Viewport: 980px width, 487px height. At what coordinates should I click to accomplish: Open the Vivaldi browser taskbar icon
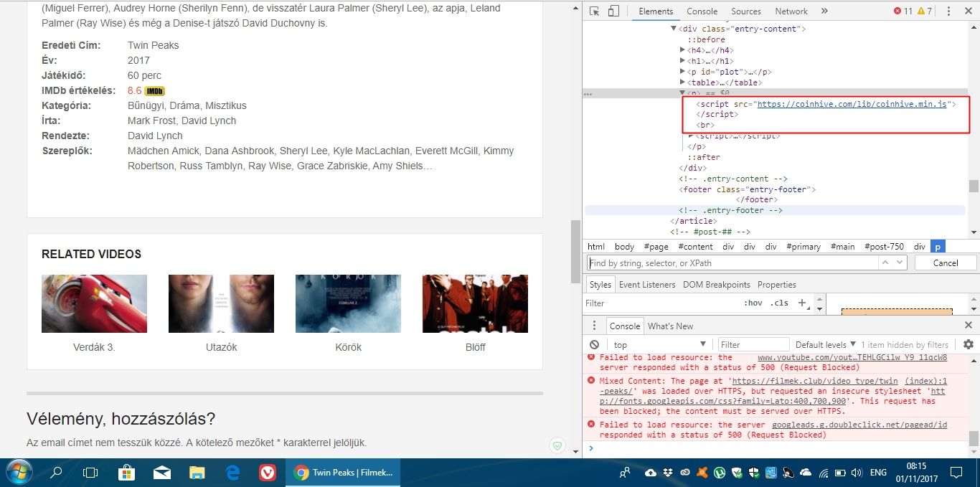[x=268, y=473]
